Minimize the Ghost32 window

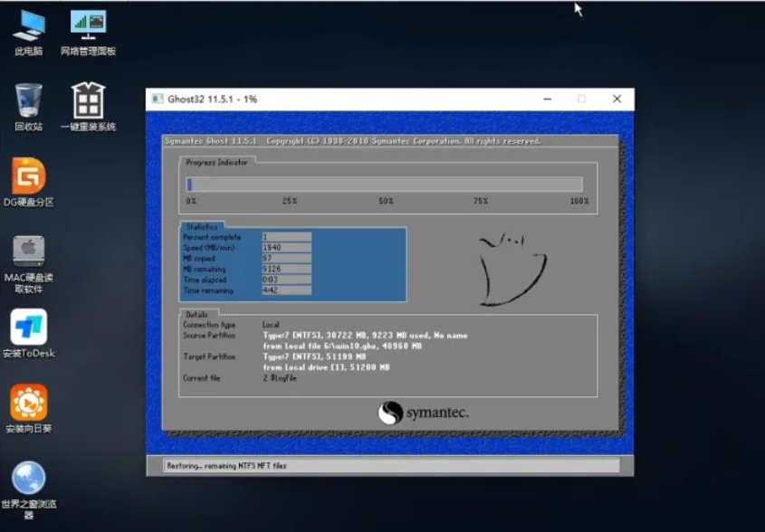tap(548, 99)
